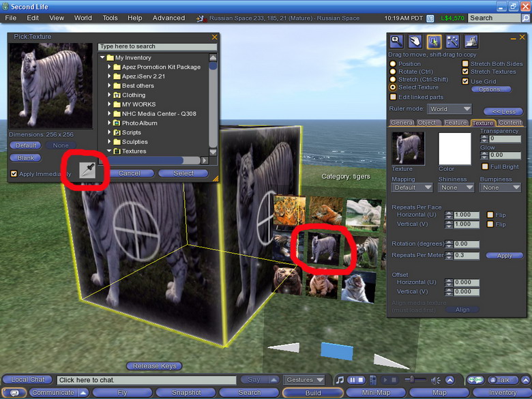This screenshot has width=532, height=399.
Task: Toggle the Use Grid checkbox
Action: click(x=465, y=81)
